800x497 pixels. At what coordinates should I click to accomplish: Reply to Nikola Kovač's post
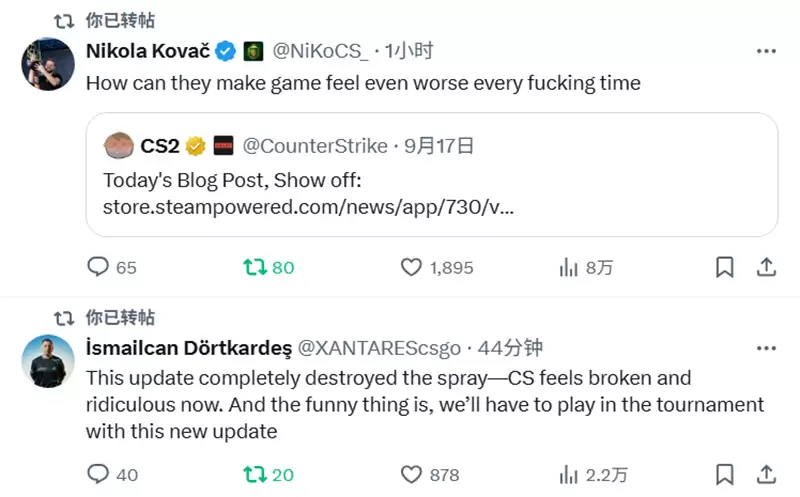click(98, 267)
